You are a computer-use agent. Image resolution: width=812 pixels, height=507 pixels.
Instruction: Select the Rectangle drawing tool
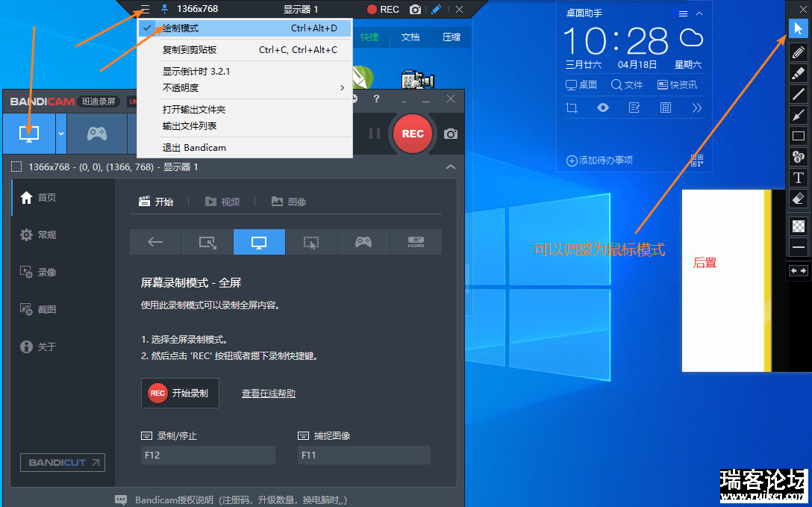pos(798,136)
